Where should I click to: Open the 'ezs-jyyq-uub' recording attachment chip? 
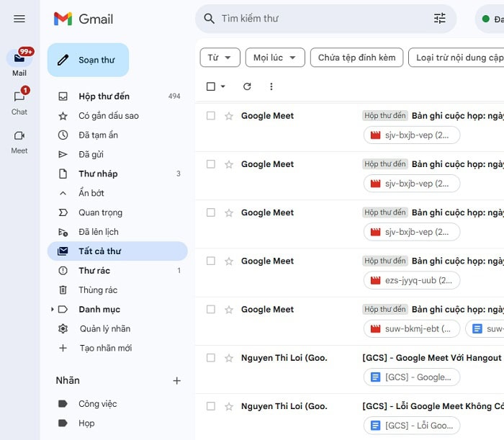pos(412,280)
